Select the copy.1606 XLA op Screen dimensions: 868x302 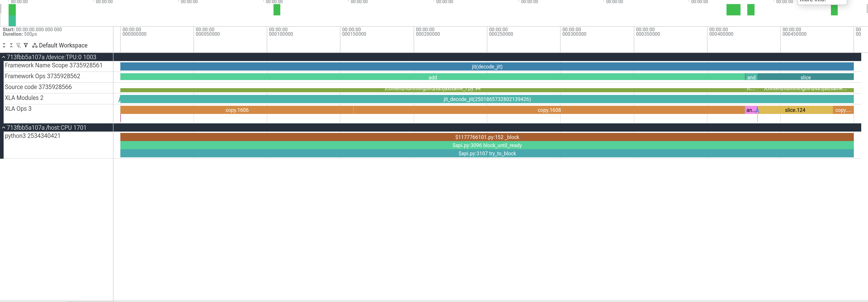[237, 110]
